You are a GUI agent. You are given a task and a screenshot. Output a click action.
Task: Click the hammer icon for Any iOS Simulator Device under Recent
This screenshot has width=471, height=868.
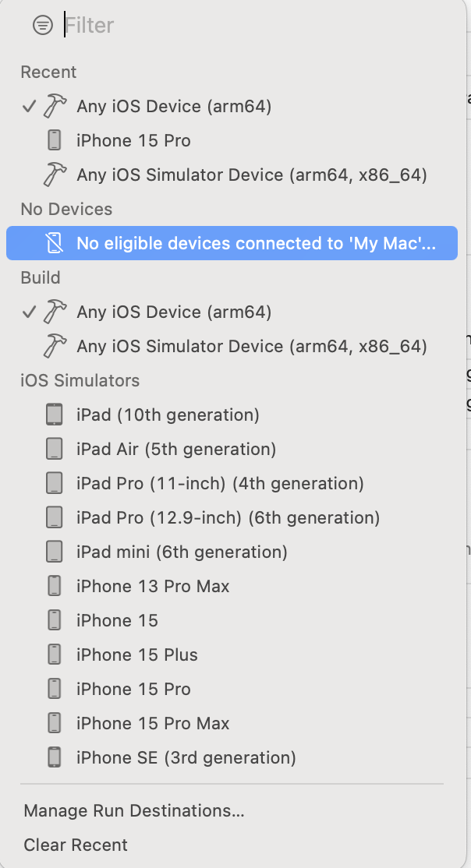[55, 175]
